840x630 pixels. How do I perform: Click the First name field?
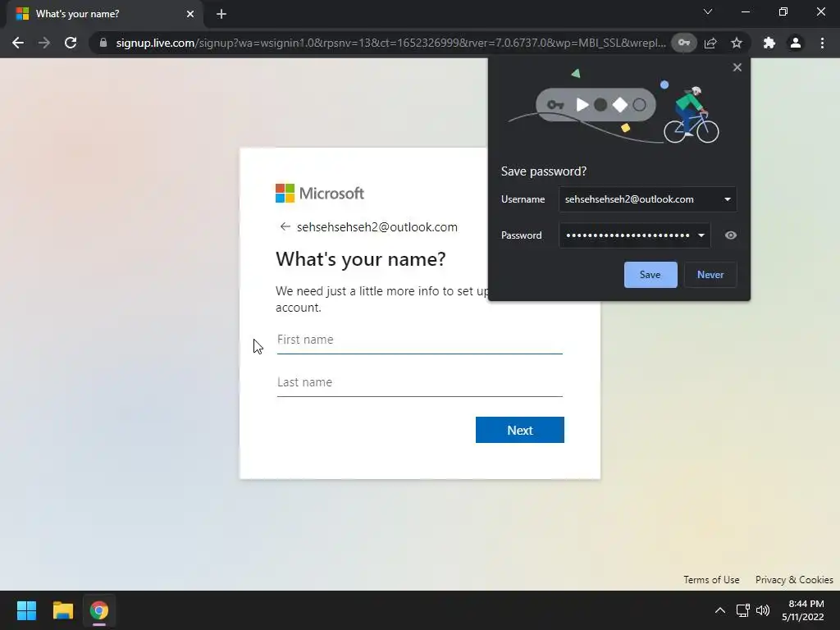point(419,340)
